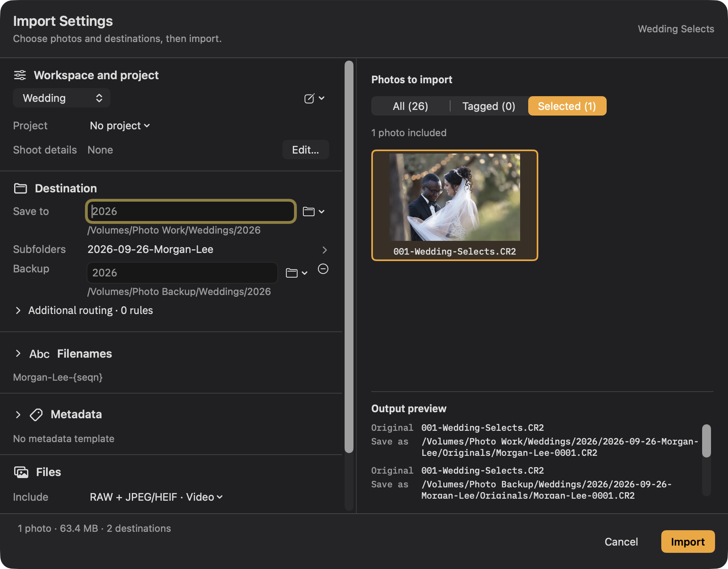Expand the Metadata section
Screen dimensions: 728x569
tap(18, 415)
